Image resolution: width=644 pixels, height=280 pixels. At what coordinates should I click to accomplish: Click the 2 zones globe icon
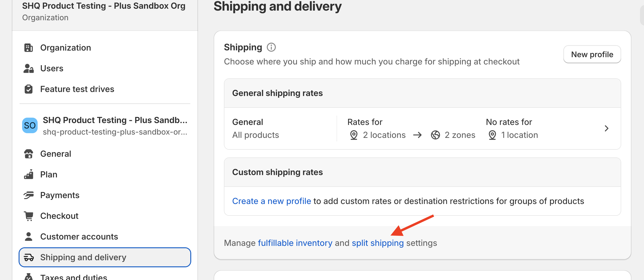pyautogui.click(x=435, y=135)
